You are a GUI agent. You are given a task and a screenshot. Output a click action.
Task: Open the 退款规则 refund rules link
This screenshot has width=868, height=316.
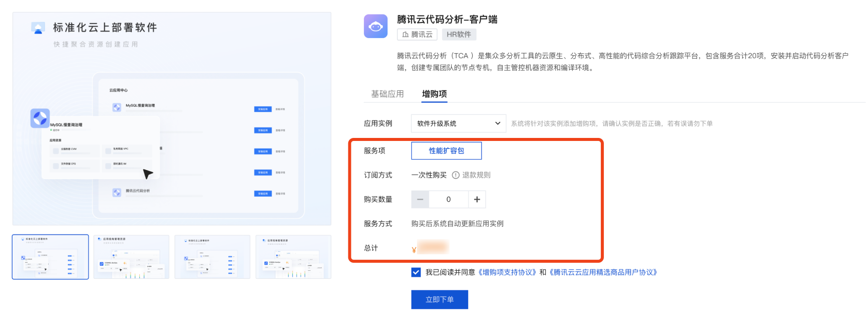coord(476,175)
